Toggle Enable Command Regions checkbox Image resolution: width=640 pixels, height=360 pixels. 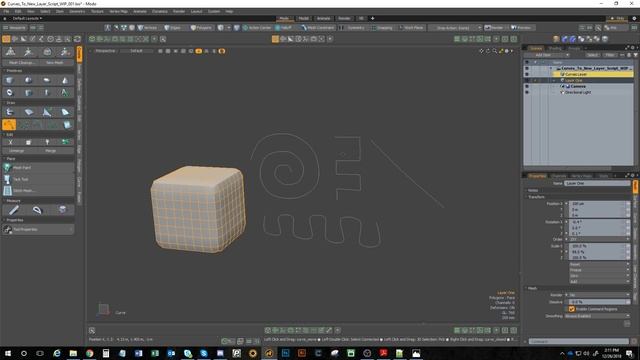[571, 309]
